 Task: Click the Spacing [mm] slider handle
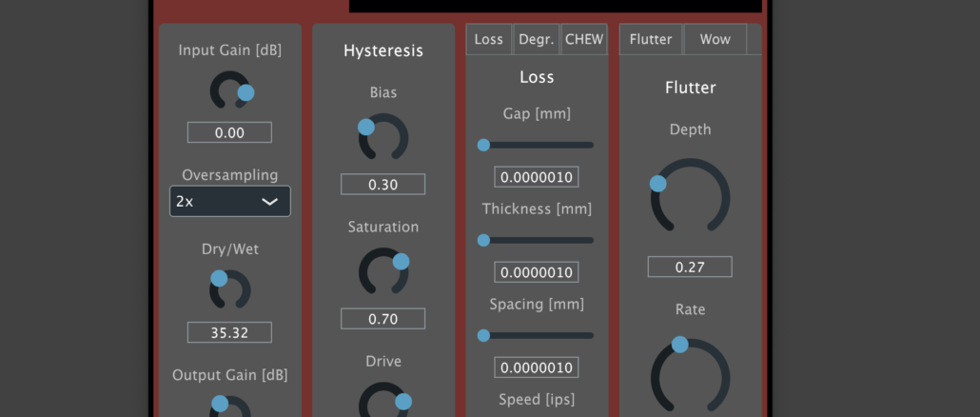click(x=483, y=336)
